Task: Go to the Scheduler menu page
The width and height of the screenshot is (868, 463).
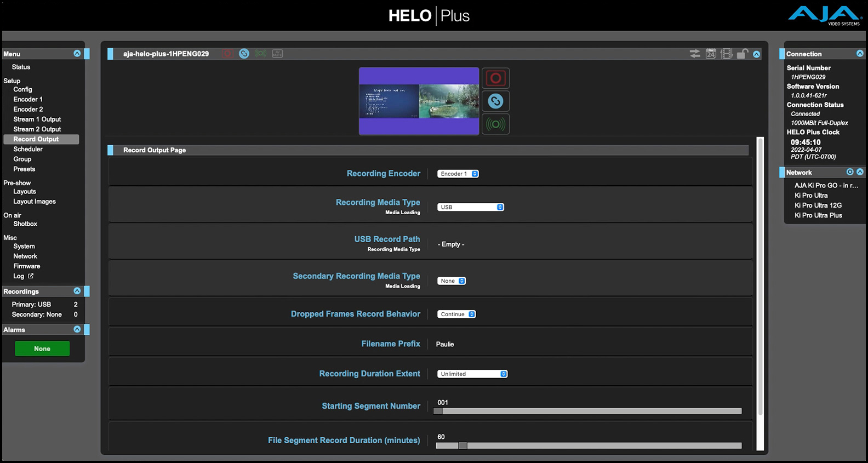Action: pos(28,149)
